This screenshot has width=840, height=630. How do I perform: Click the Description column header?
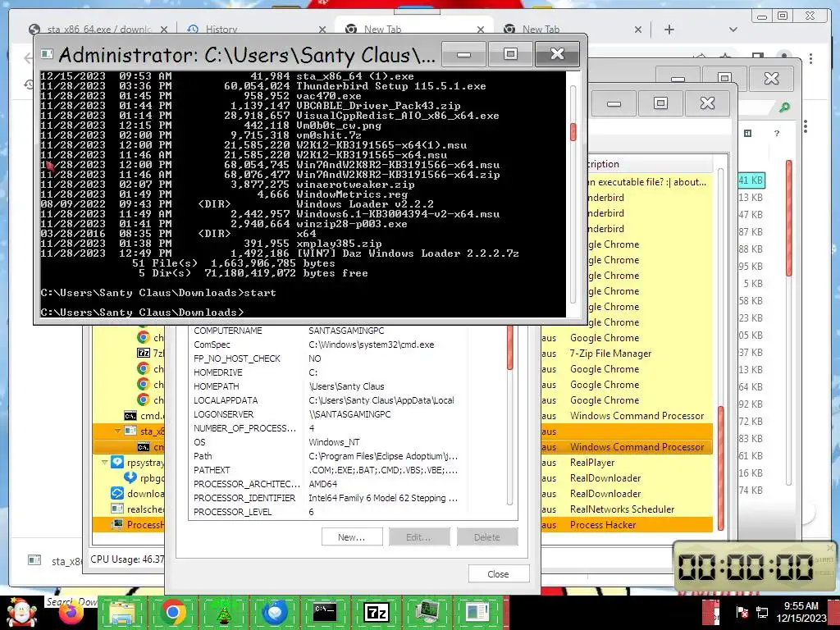pos(650,164)
